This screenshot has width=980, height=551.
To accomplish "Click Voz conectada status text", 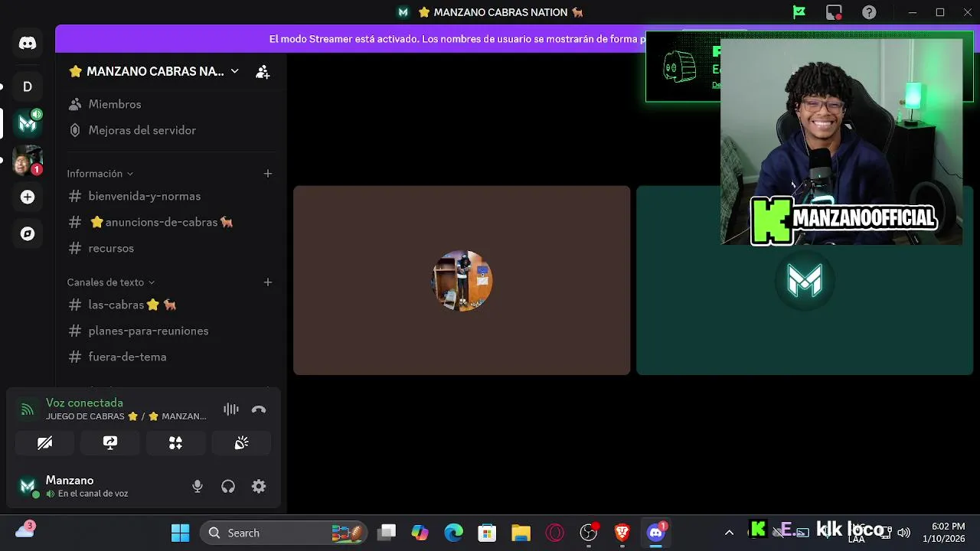I will click(84, 403).
